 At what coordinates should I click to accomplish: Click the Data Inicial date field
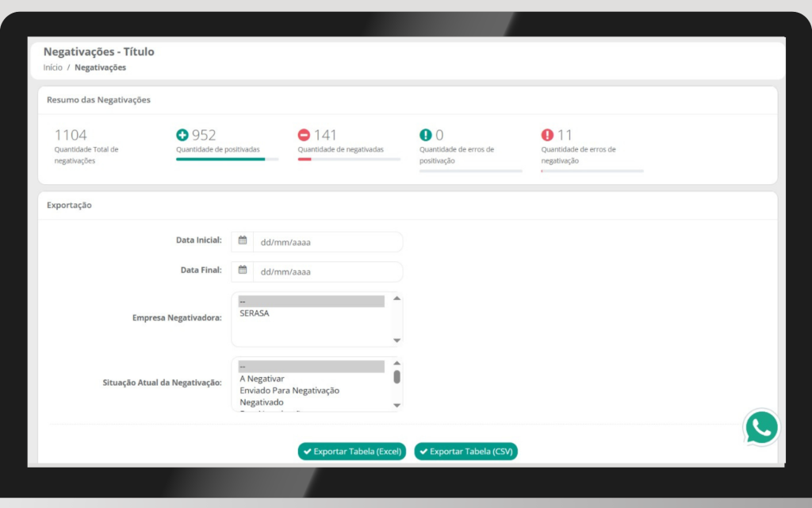(x=327, y=242)
